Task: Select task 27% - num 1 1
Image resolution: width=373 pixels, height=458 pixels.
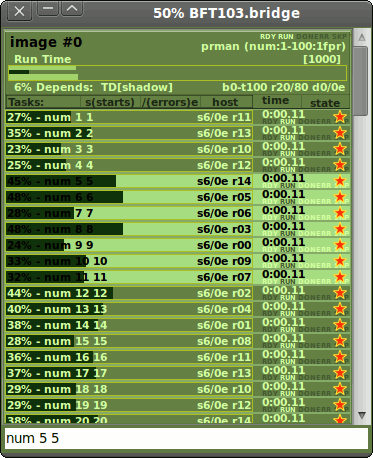Action: click(x=129, y=117)
